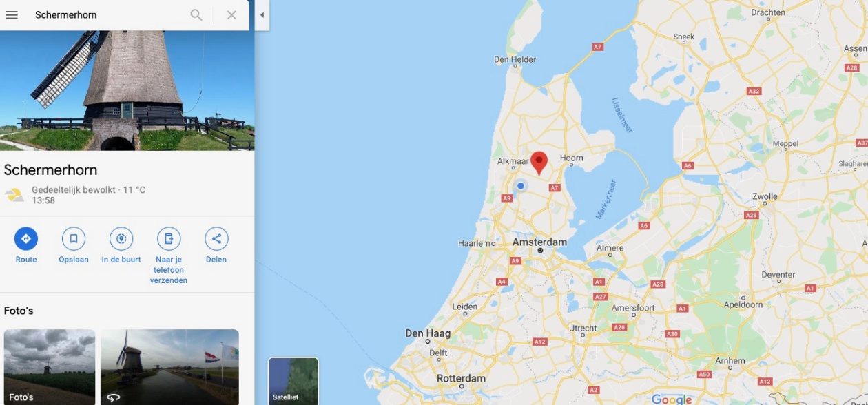The image size is (868, 405).
Task: Search nearby with In de buurt
Action: click(x=121, y=239)
